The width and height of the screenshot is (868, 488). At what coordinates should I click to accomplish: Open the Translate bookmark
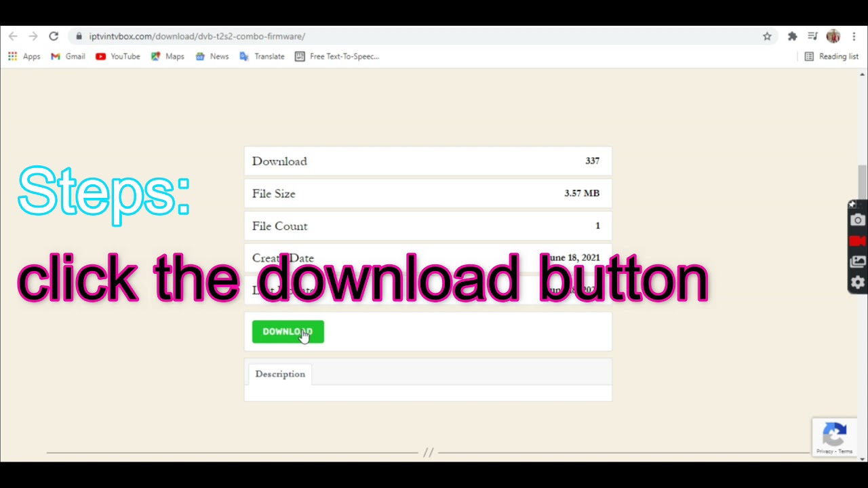coord(262,56)
